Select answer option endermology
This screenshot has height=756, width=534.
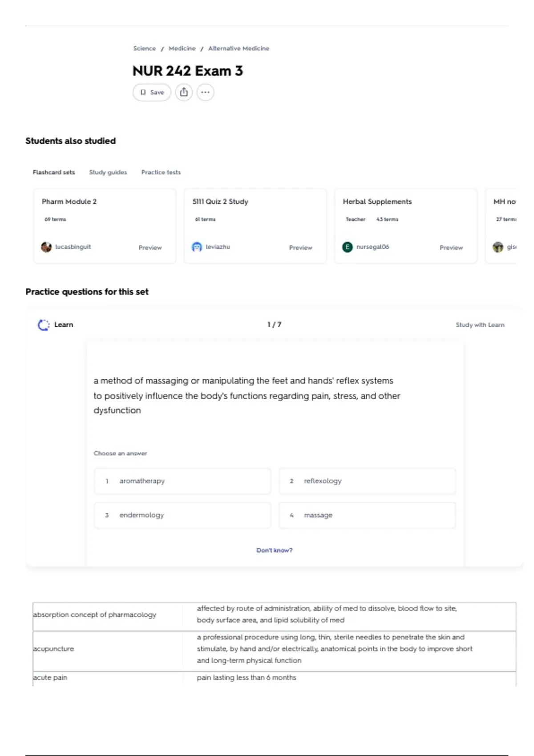(x=182, y=515)
